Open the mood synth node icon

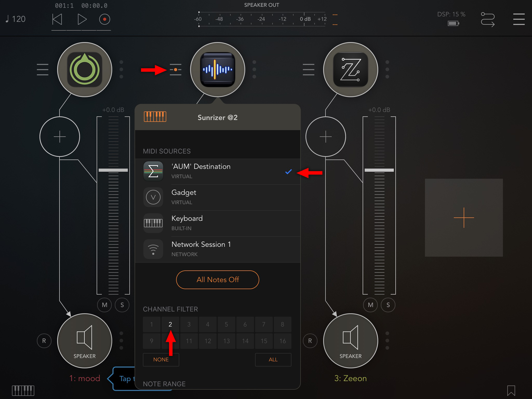click(85, 70)
